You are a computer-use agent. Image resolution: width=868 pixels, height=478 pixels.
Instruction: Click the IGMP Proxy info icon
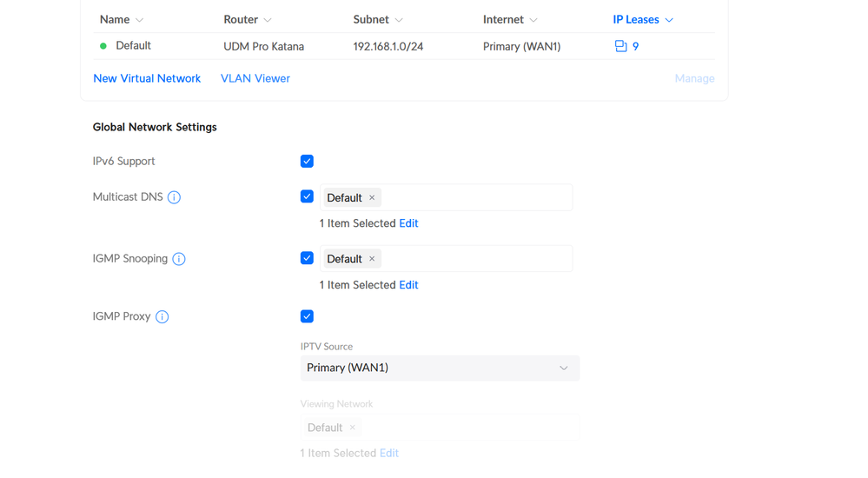point(162,317)
